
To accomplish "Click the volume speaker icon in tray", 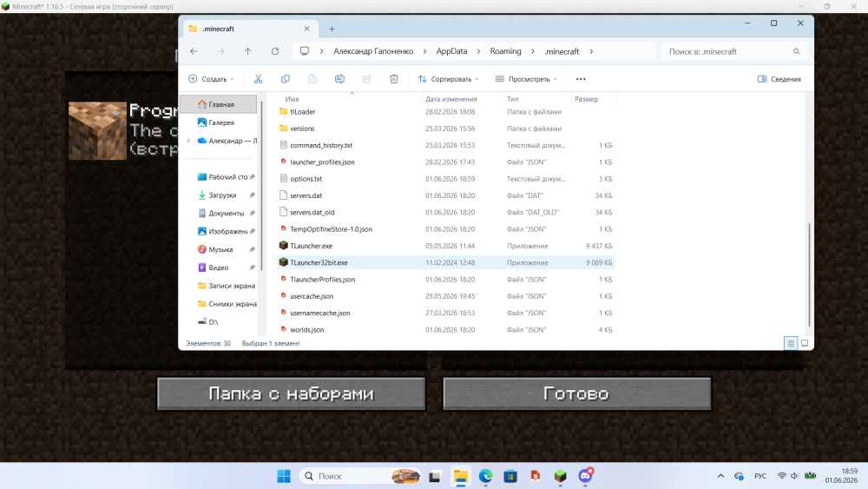I will point(794,476).
